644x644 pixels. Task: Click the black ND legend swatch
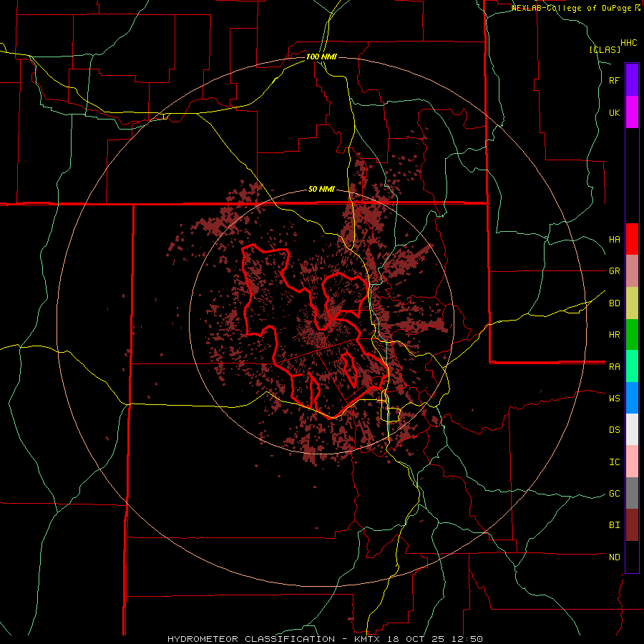632,557
